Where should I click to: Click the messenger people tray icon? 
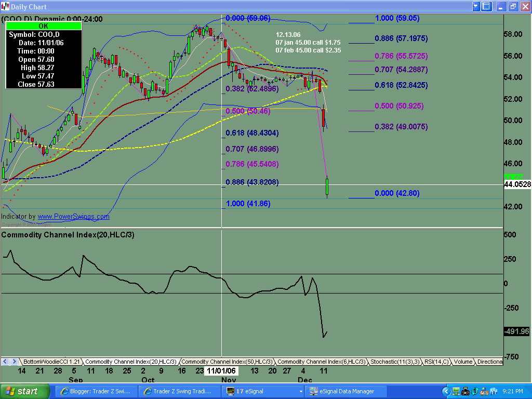click(494, 392)
